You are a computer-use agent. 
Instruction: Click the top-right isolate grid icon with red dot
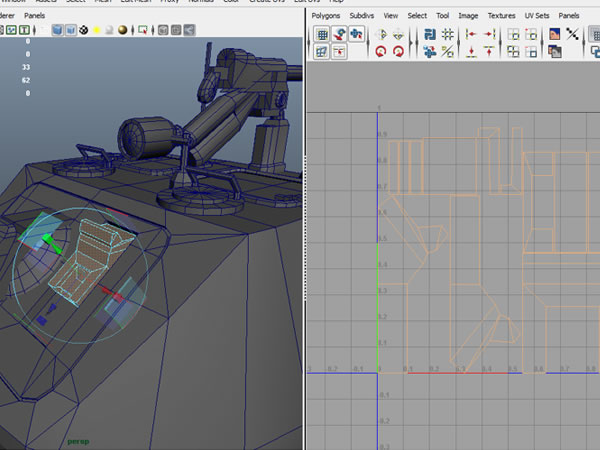click(531, 34)
